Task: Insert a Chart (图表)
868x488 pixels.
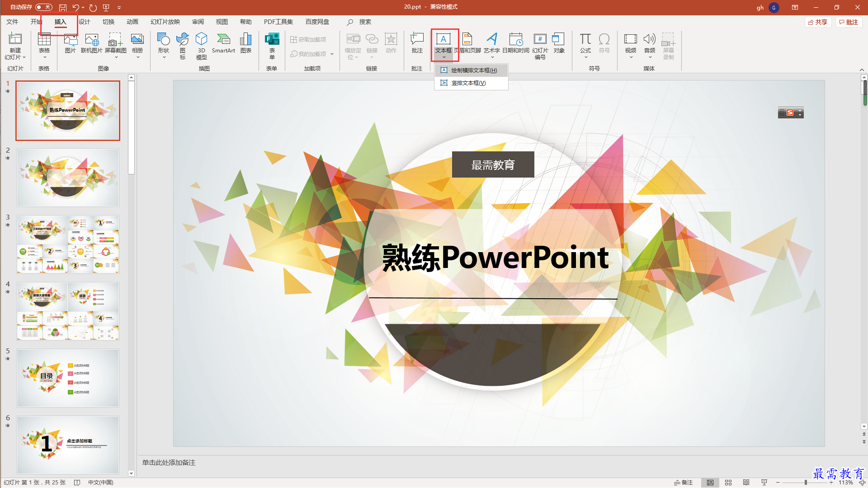Action: (246, 43)
